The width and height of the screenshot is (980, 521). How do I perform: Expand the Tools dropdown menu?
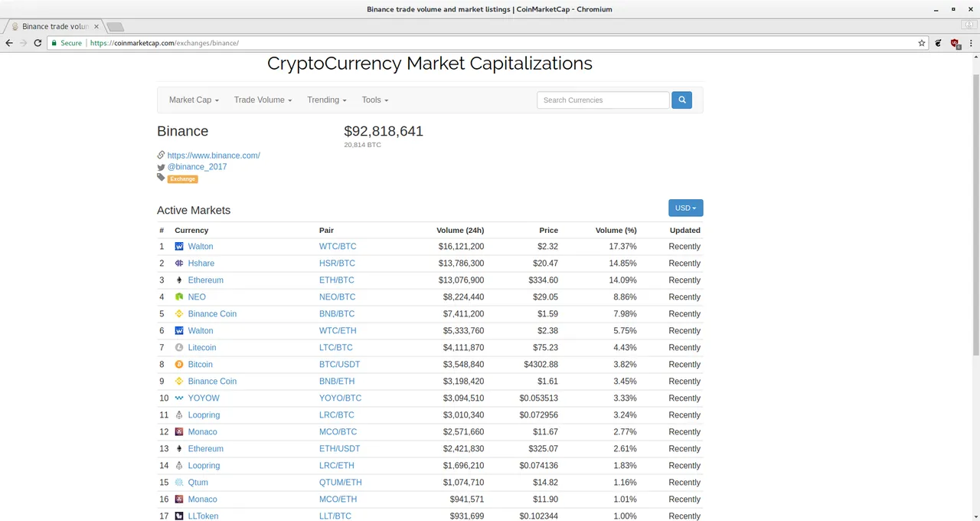click(x=375, y=100)
